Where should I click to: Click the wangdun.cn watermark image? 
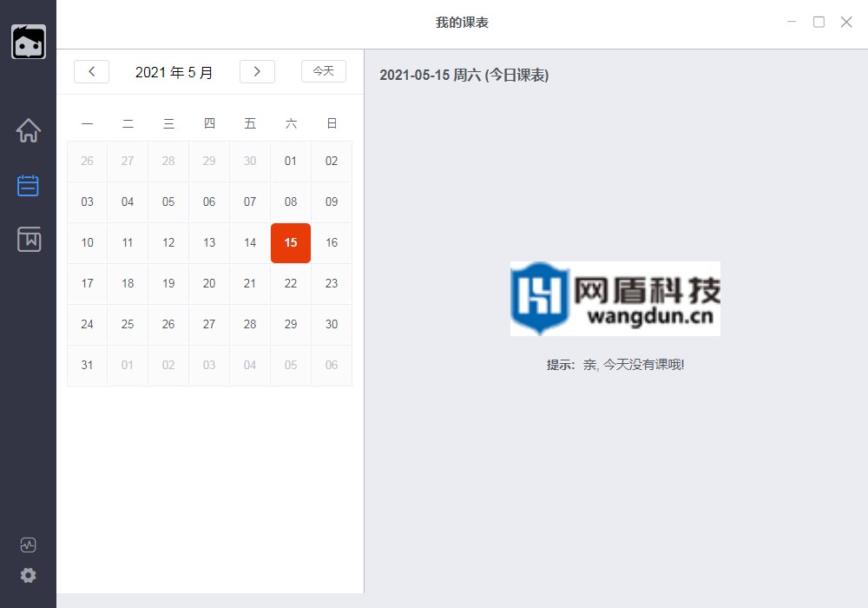click(x=615, y=299)
